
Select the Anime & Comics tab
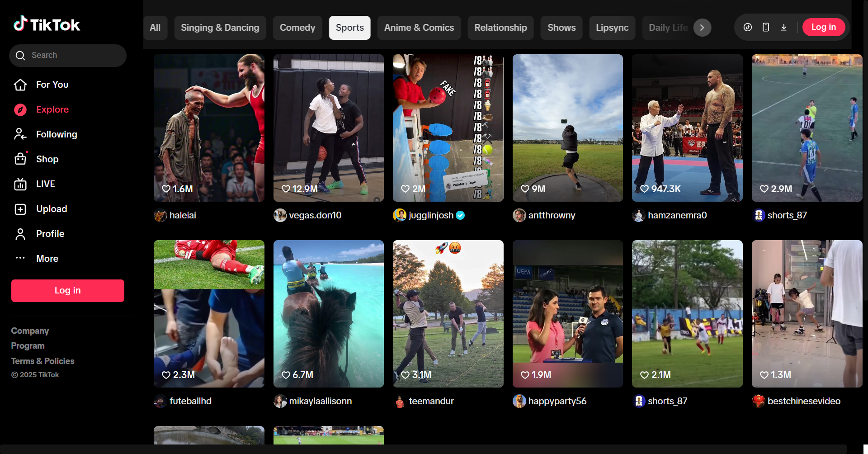[x=419, y=28]
